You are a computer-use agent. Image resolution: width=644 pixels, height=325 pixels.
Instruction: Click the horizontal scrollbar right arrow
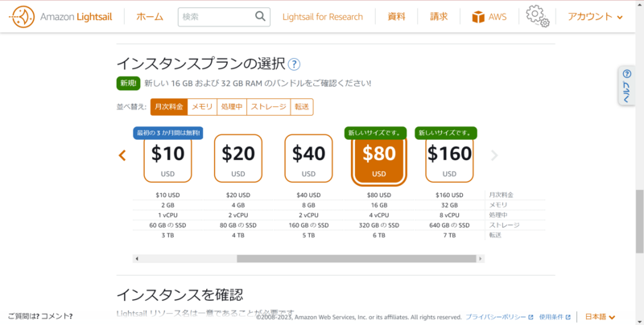click(480, 258)
